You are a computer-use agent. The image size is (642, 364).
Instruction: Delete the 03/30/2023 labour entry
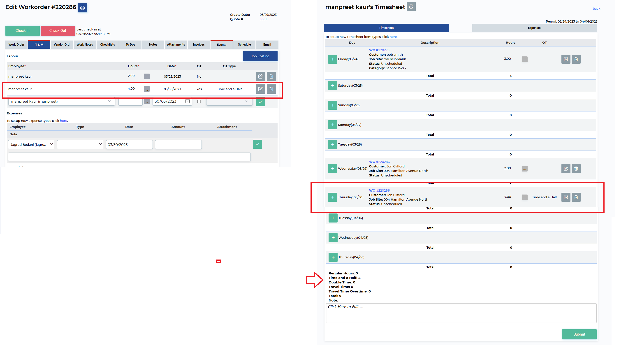(x=271, y=89)
